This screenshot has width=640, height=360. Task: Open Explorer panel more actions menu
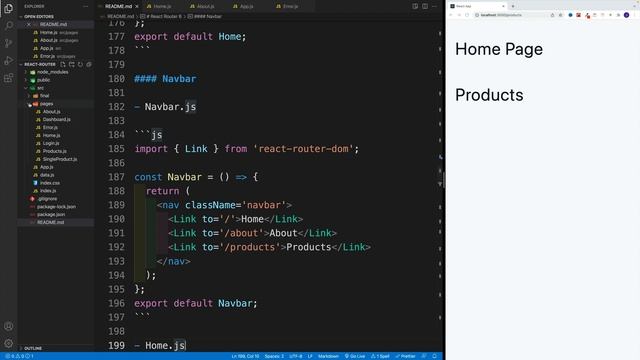click(85, 7)
